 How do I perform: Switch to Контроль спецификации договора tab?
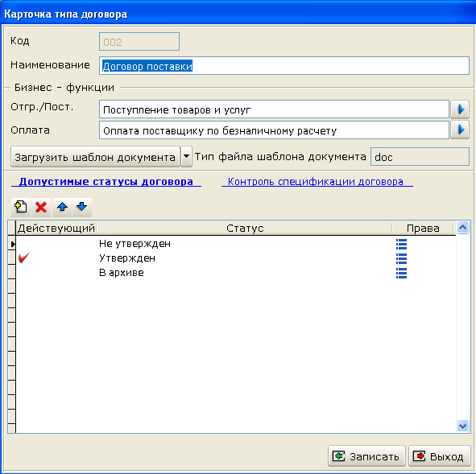coord(317,181)
